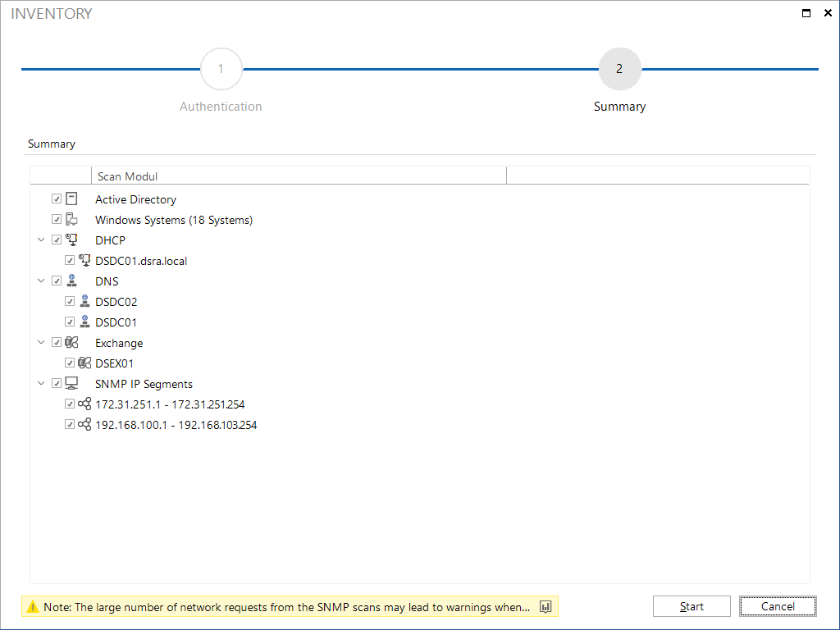The width and height of the screenshot is (840, 630).
Task: Click the Exchange module icon
Action: (71, 342)
